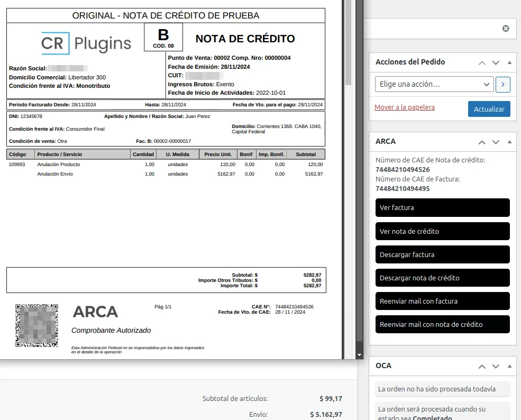521x420 pixels.
Task: Move OCA panel up
Action: click(x=481, y=366)
